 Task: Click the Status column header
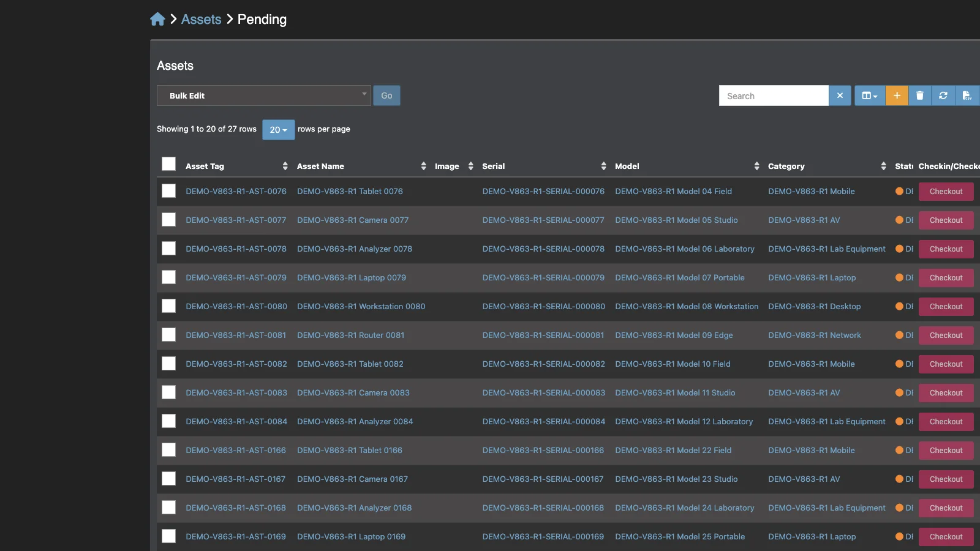coord(904,166)
